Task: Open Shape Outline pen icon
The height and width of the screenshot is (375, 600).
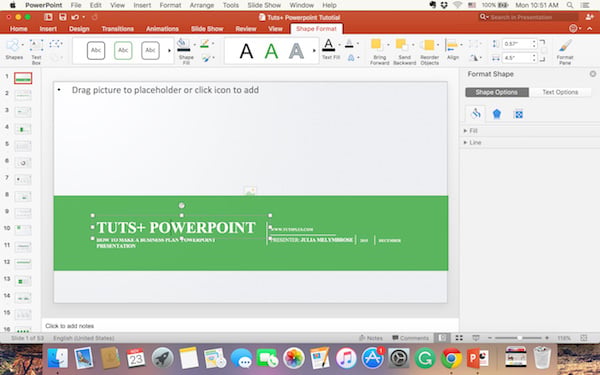Action: tap(205, 44)
